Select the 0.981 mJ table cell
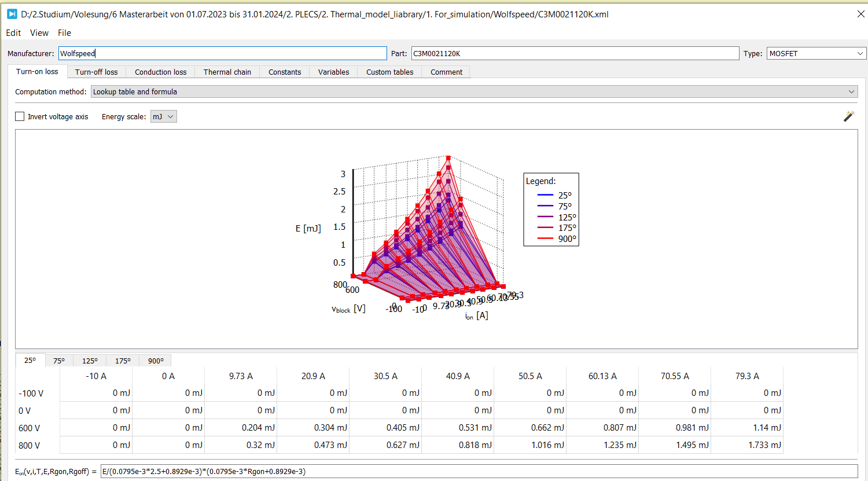This screenshot has width=868, height=481. 675,428
